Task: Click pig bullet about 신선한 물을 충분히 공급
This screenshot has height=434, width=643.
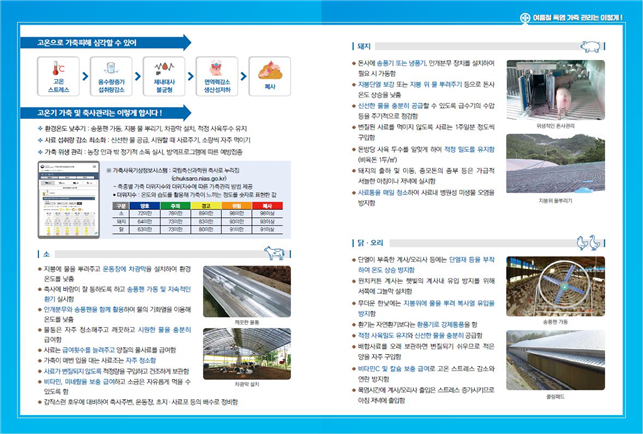Action: pyautogui.click(x=424, y=111)
